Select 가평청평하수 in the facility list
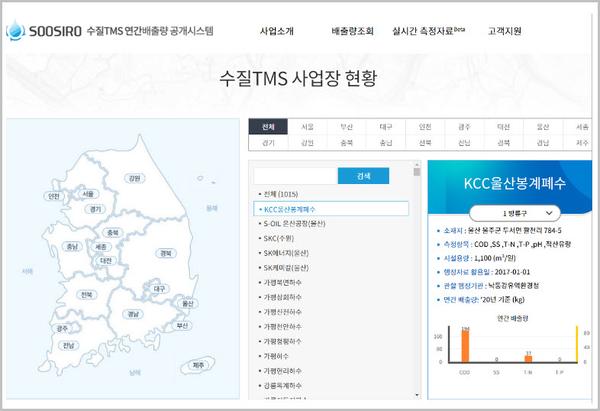The height and width of the screenshot is (411, 600). [282, 341]
